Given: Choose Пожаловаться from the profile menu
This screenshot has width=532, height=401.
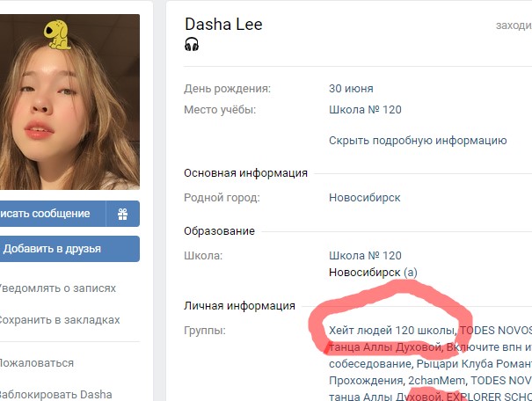Looking at the screenshot, I should click(36, 363).
